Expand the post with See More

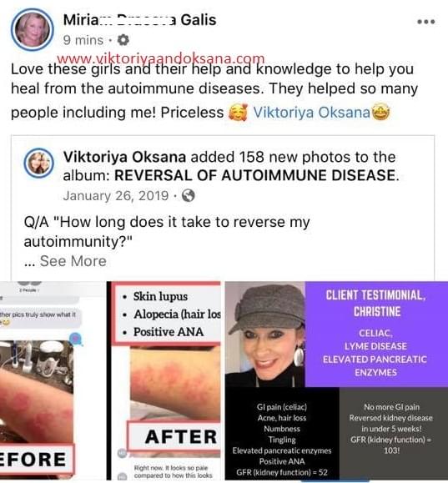point(73,261)
